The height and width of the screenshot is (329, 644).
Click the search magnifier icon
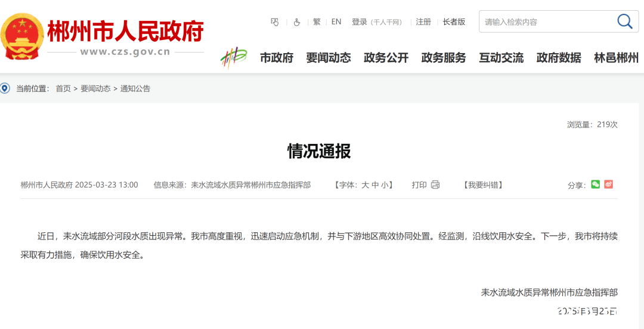(x=625, y=21)
